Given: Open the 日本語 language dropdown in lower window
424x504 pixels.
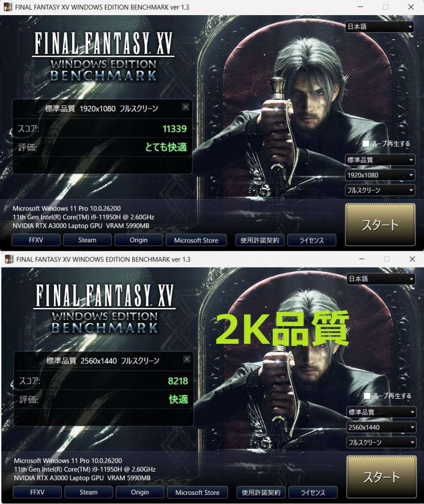Looking at the screenshot, I should 381,279.
